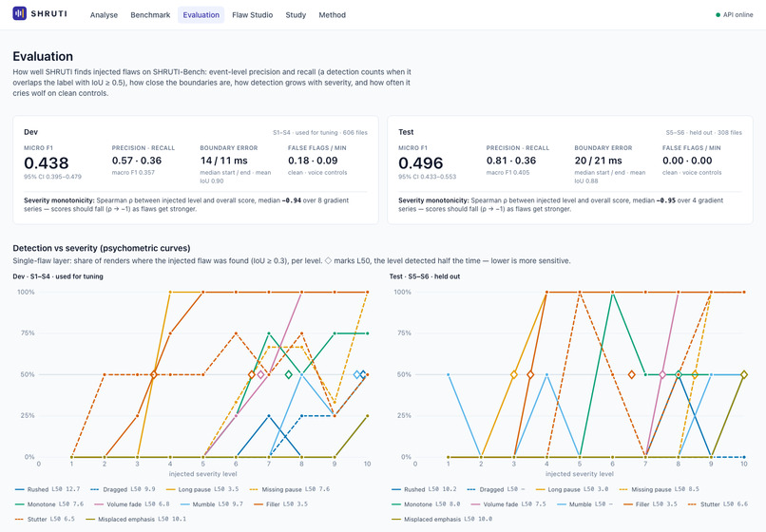
Task: Click 'macro F1 0.405' in Test card
Action: [x=507, y=173]
